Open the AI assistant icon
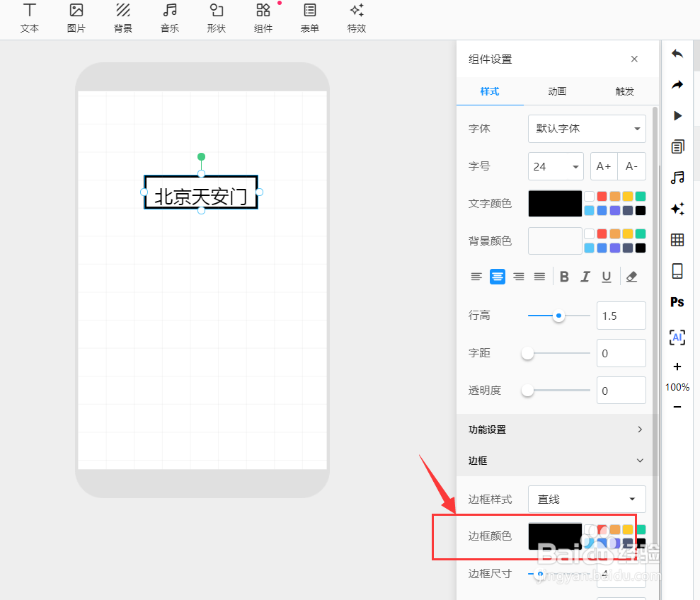 pos(677,337)
